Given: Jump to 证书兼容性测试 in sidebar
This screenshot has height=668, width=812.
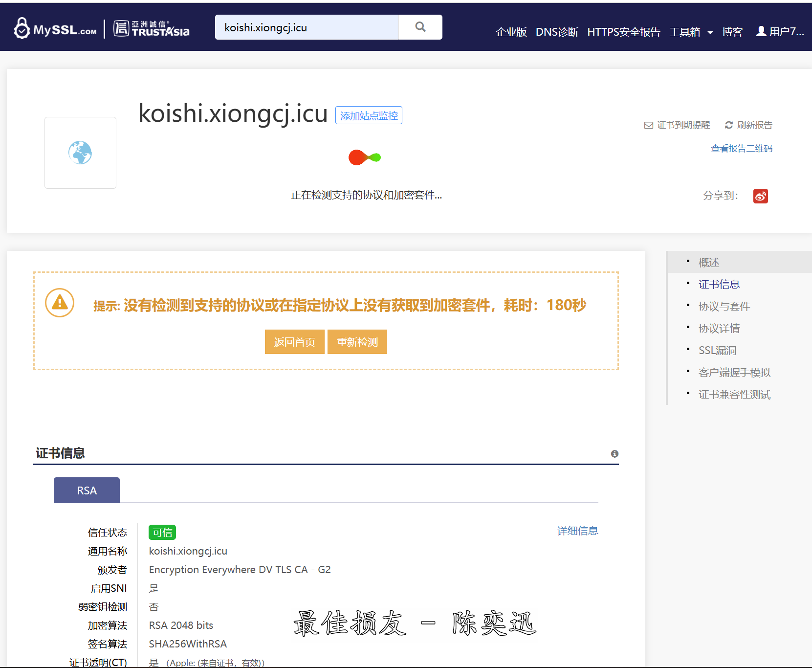Looking at the screenshot, I should click(734, 394).
